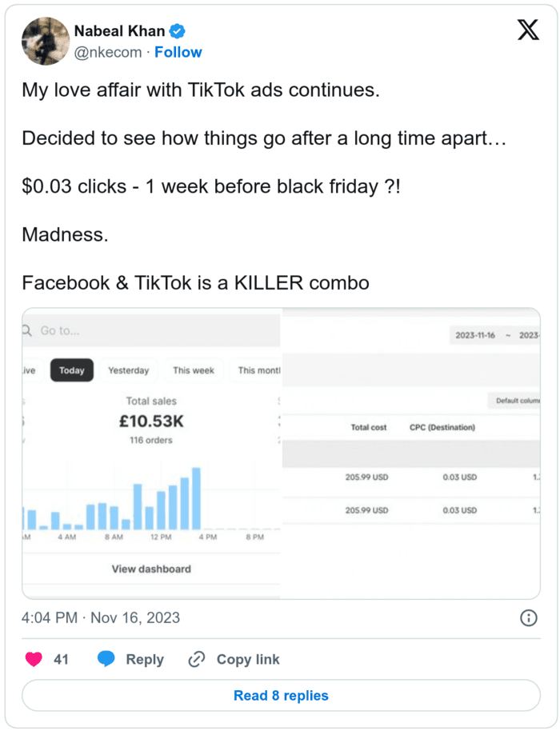Screen dimensions: 560x731
Task: Follow @nkecom
Action: [178, 52]
